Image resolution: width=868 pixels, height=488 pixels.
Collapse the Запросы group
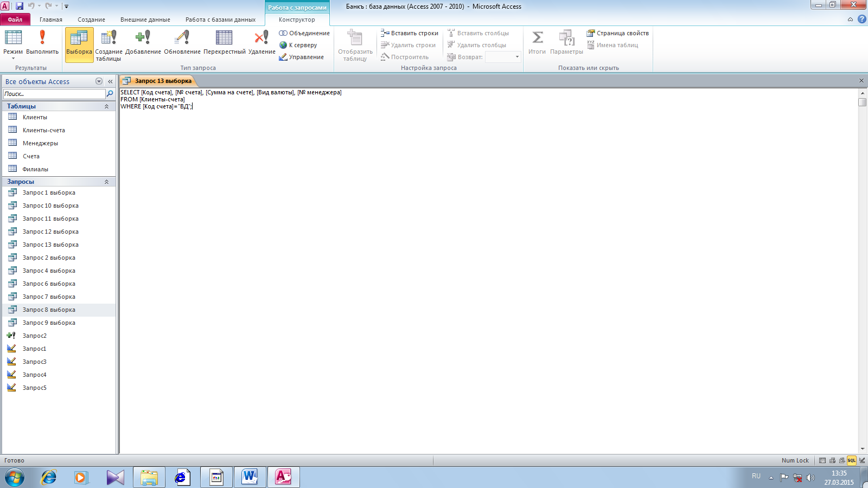coord(106,182)
